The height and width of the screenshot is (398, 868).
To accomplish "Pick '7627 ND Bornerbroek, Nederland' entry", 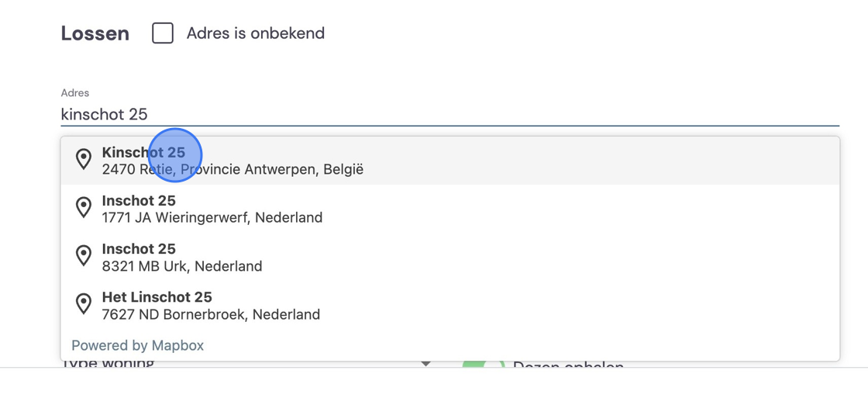I will coord(211,314).
